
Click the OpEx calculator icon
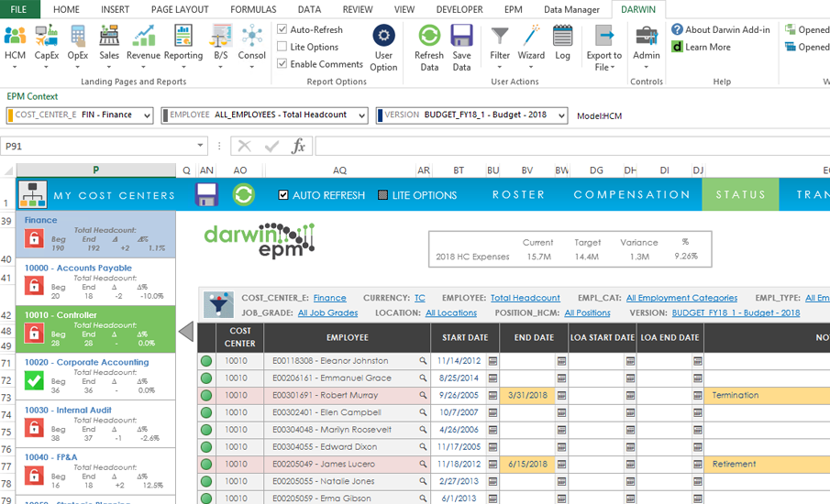pos(78,36)
